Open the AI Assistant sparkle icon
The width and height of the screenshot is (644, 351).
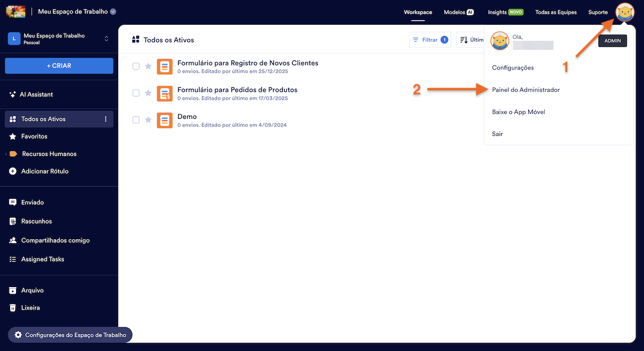(13, 95)
